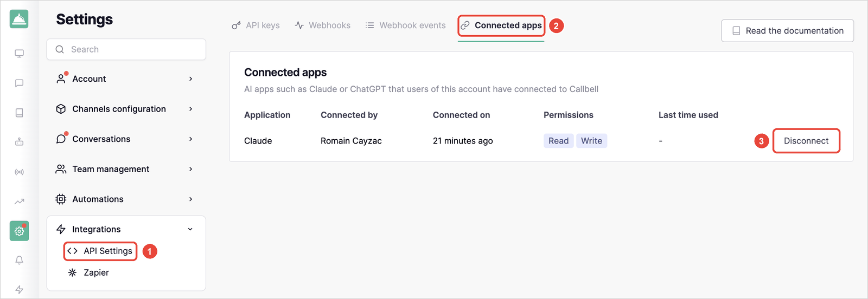Switch to the API keys tab
The height and width of the screenshot is (299, 868).
[x=256, y=25]
